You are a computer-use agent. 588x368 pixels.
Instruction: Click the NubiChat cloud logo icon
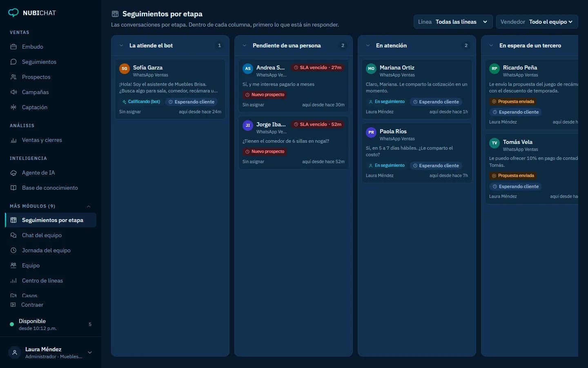(13, 13)
